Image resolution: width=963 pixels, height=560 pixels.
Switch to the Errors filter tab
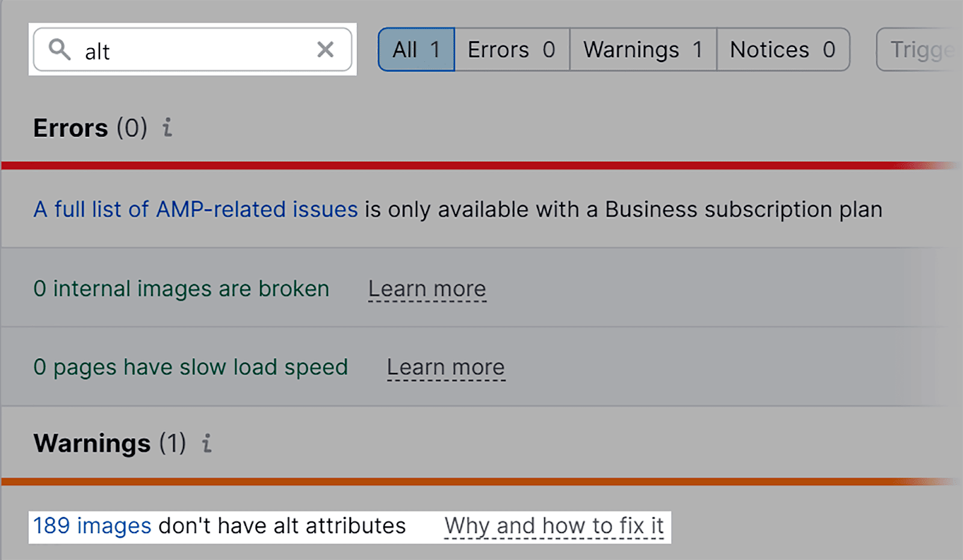click(x=511, y=50)
